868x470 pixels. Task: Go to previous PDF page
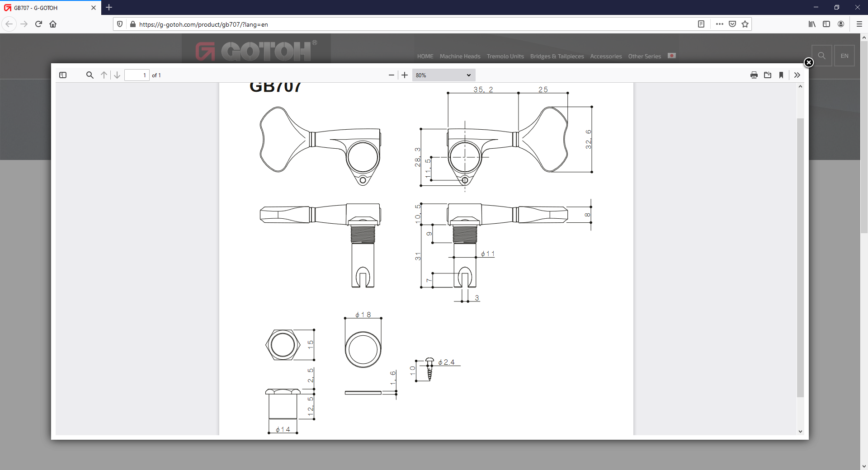point(104,75)
